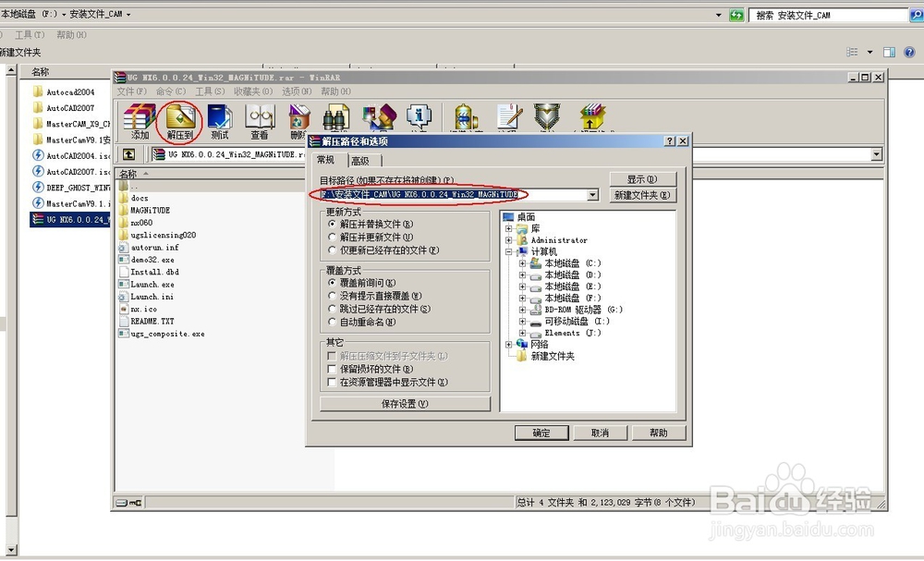Select the 桌面 item in folder tree
The image size is (924, 561).
[519, 217]
